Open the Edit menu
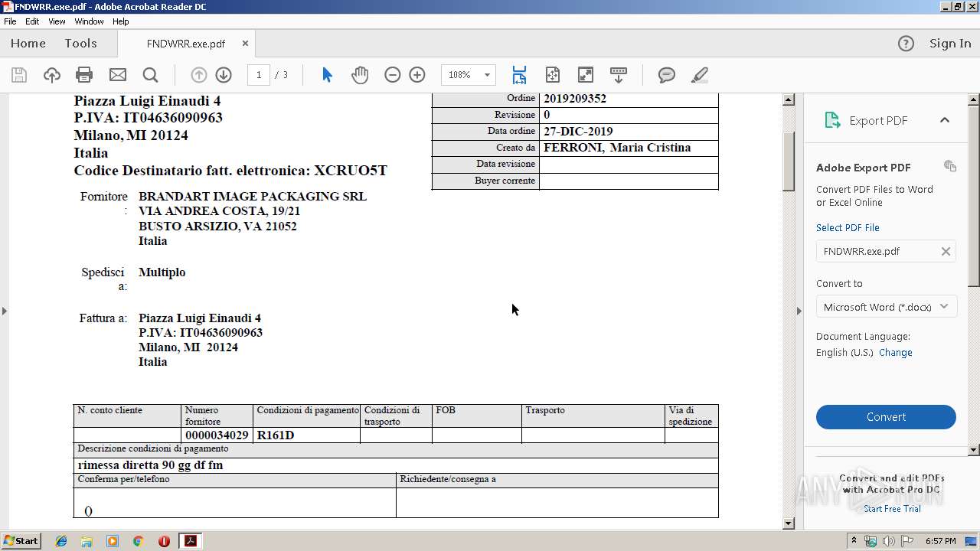The width and height of the screenshot is (980, 551). pos(32,21)
